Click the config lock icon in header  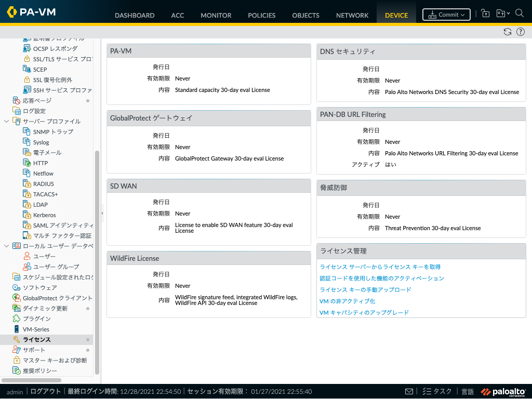(x=486, y=14)
